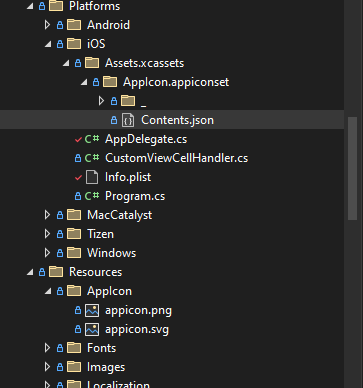Click the red checkmark beside Info.plist
The height and width of the screenshot is (388, 363).
[78, 177]
